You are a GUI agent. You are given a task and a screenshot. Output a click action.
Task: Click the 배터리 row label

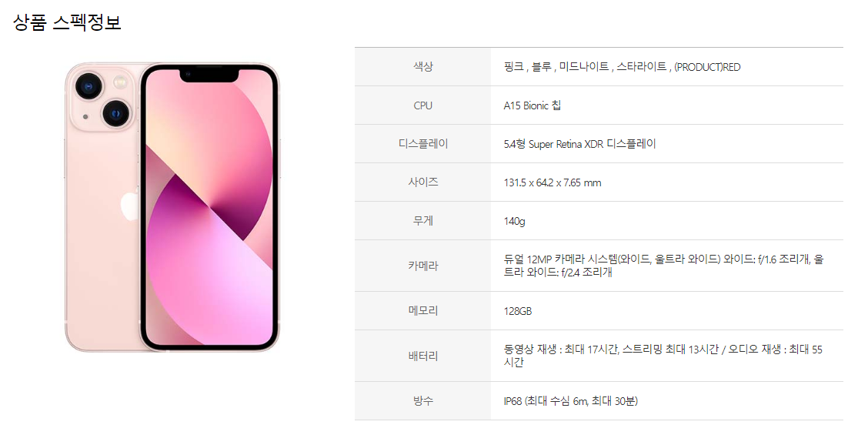pos(423,356)
